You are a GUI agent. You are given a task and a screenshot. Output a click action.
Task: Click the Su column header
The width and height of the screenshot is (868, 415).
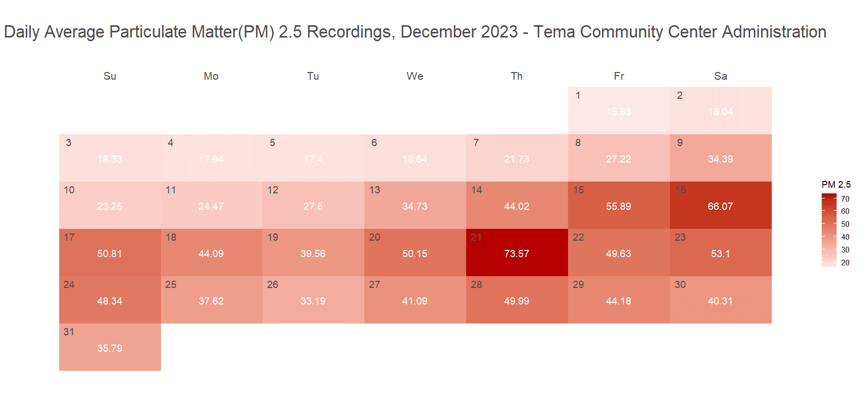coord(110,76)
